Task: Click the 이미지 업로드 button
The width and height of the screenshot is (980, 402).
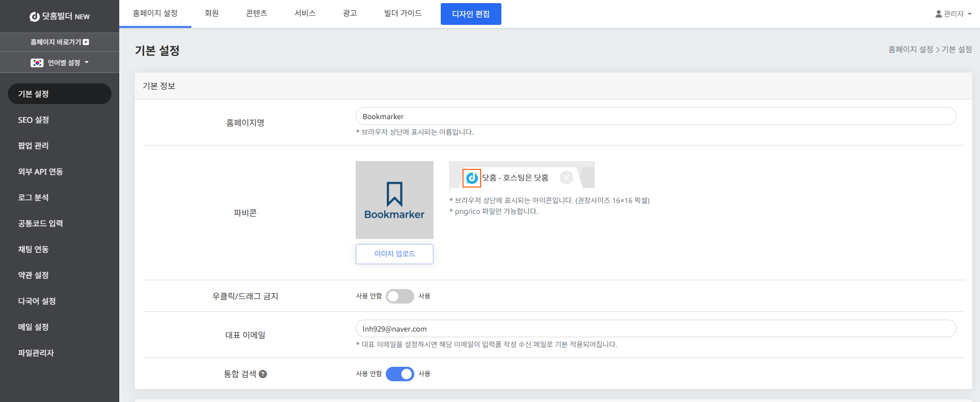Action: [x=394, y=254]
